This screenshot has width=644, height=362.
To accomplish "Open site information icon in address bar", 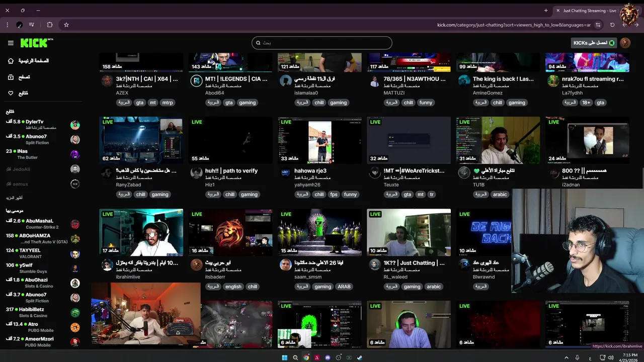I will 598,25.
